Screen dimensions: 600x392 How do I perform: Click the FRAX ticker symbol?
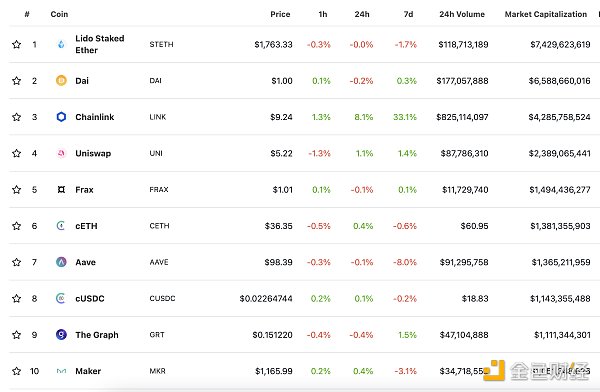pos(159,189)
